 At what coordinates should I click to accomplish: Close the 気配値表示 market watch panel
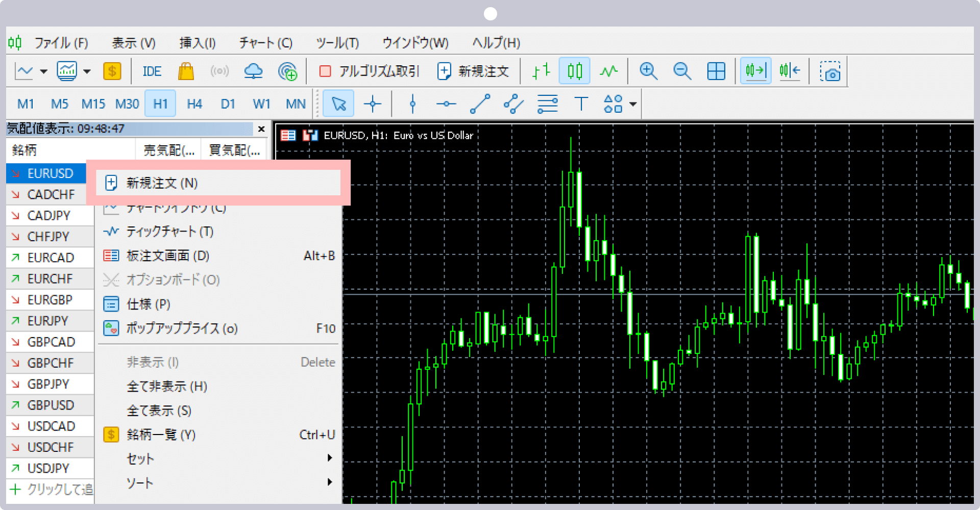[261, 129]
